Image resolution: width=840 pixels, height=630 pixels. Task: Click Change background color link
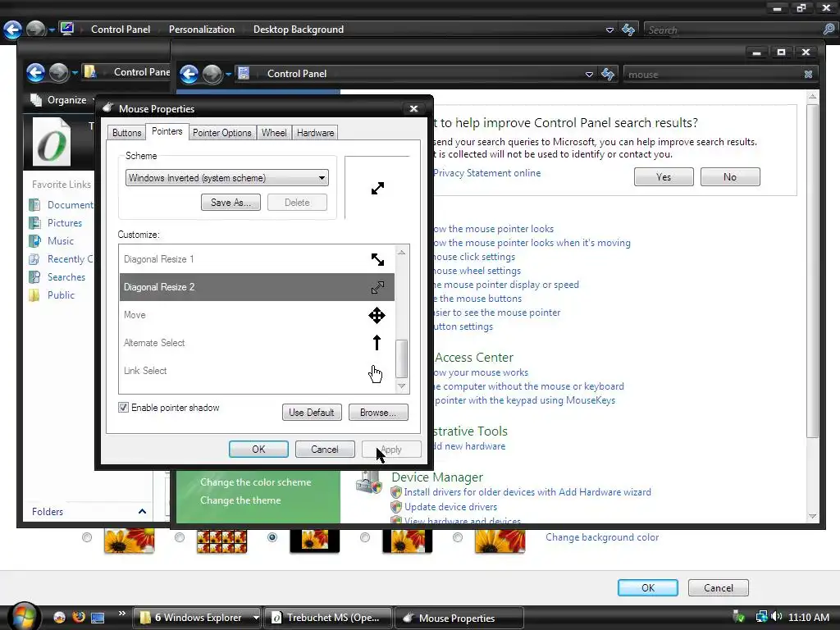tap(602, 537)
